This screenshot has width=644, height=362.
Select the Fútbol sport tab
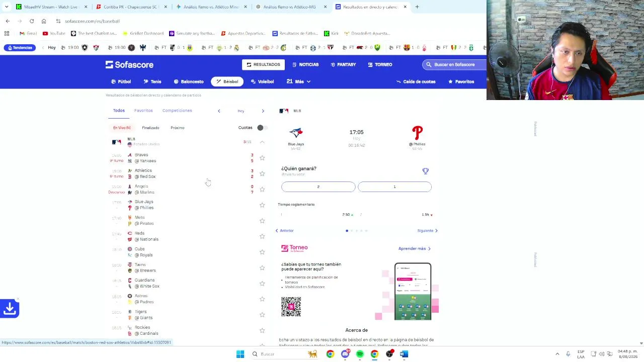[x=121, y=81]
